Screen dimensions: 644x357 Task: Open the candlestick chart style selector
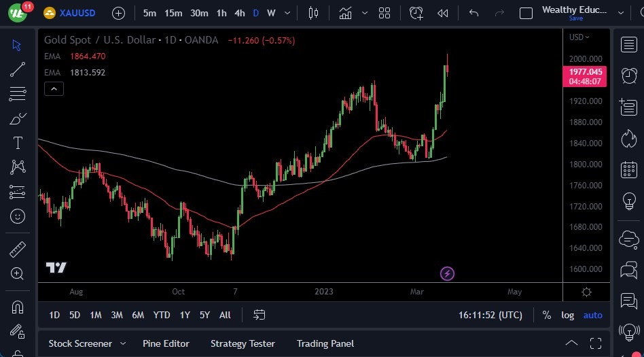click(313, 13)
